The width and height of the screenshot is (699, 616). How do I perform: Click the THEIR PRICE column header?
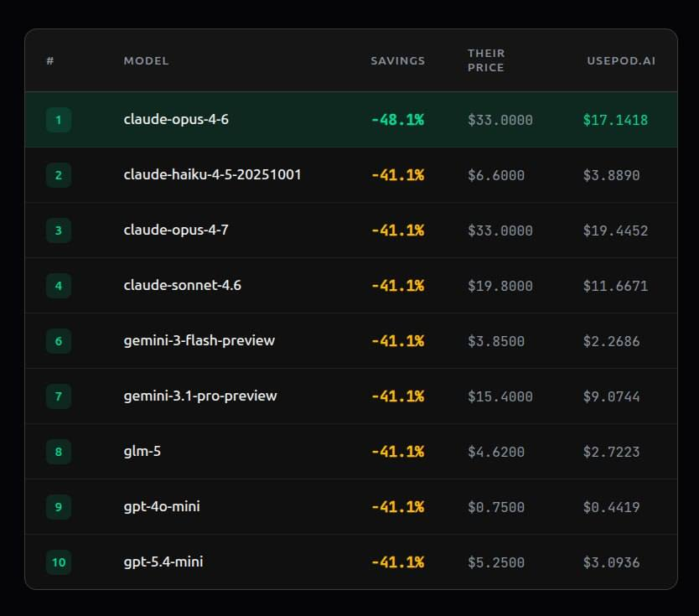tap(486, 60)
